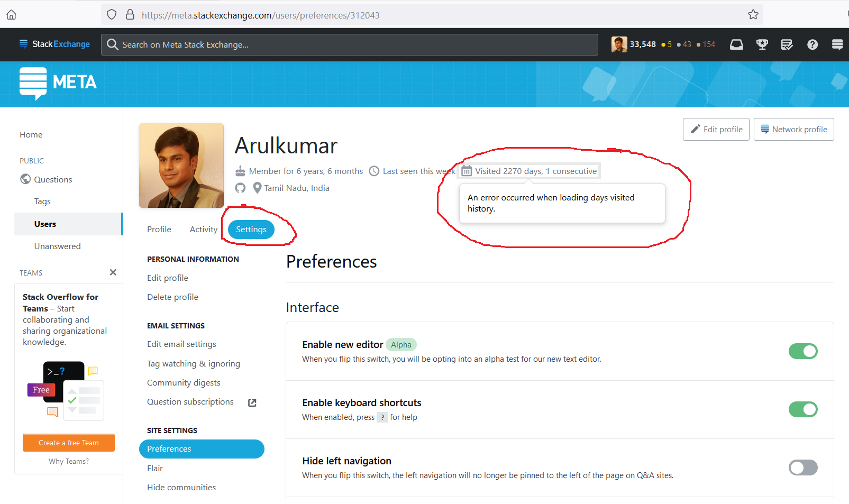Open Community digests settings
Viewport: 849px width, 504px height.
pos(184,382)
